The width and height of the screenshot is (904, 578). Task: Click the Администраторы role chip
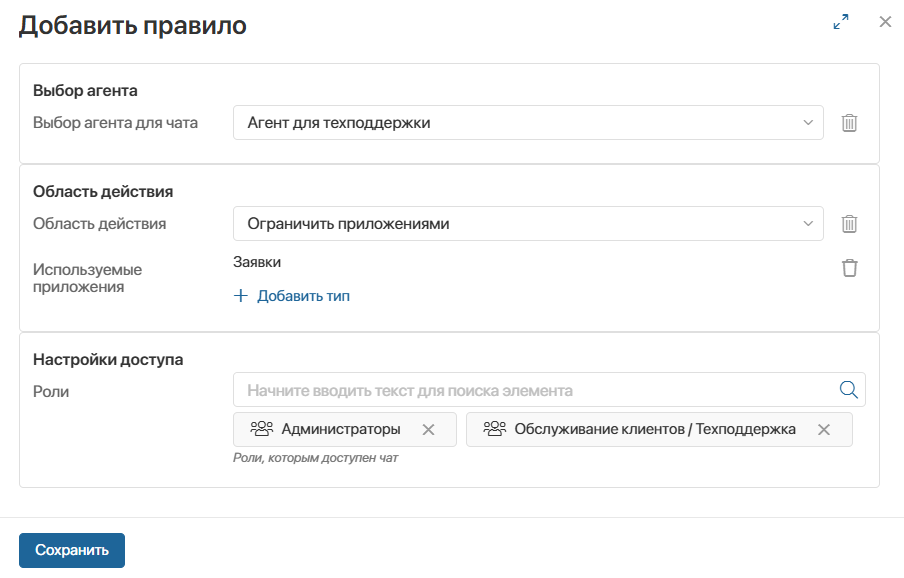tap(340, 429)
